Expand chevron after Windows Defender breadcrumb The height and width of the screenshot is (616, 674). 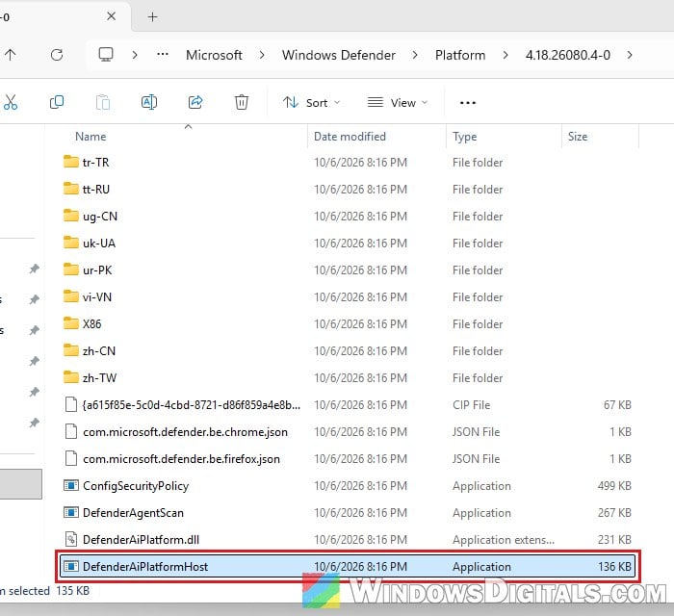415,55
